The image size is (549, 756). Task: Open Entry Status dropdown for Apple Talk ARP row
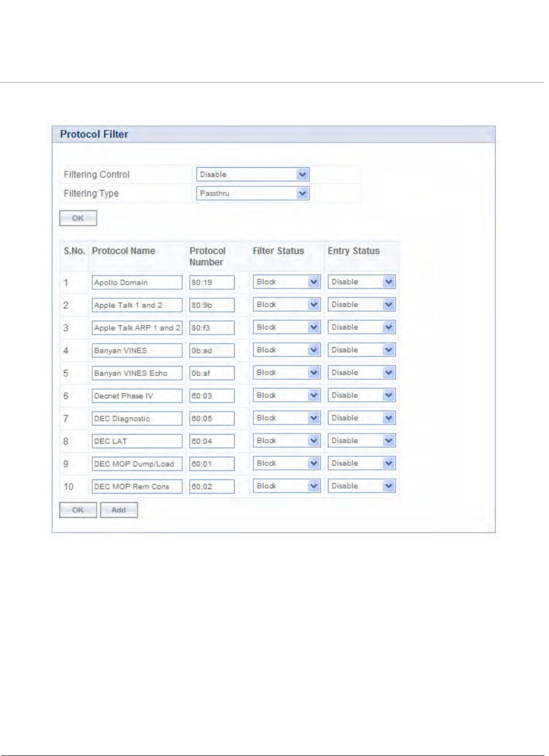362,327
